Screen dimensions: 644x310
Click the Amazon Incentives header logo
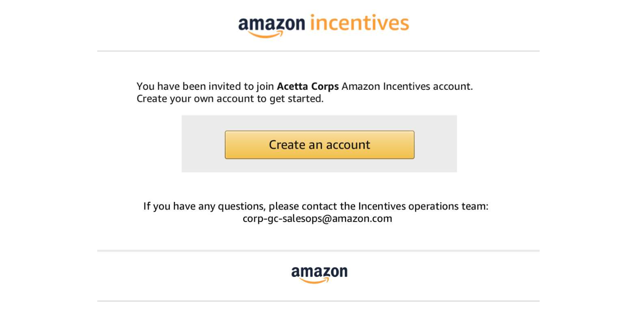coord(323,25)
